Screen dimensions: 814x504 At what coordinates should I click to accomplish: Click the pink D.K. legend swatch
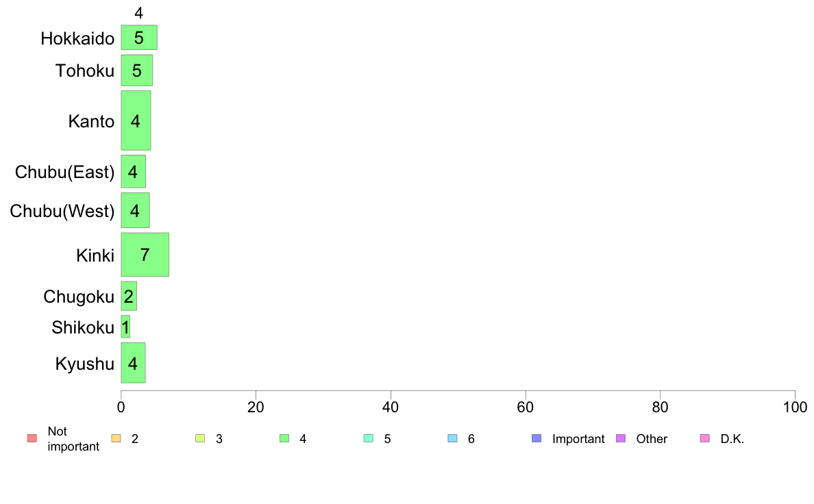[x=705, y=438]
